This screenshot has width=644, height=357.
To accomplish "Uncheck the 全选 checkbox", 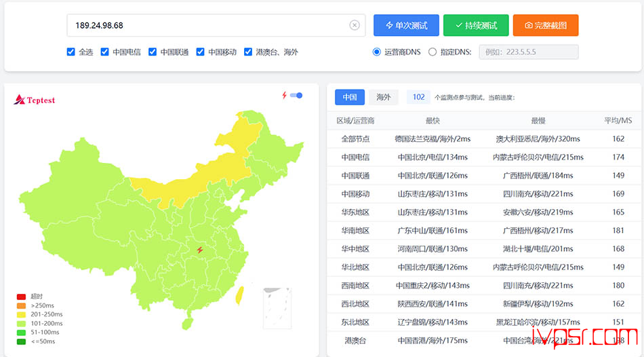I will [71, 52].
